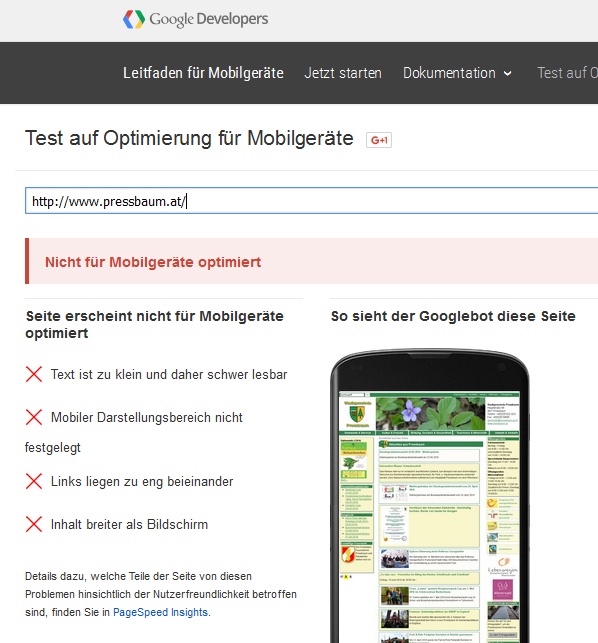Expand the Dokumentation dropdown chevron
Screen dimensions: 598x643
pos(508,74)
